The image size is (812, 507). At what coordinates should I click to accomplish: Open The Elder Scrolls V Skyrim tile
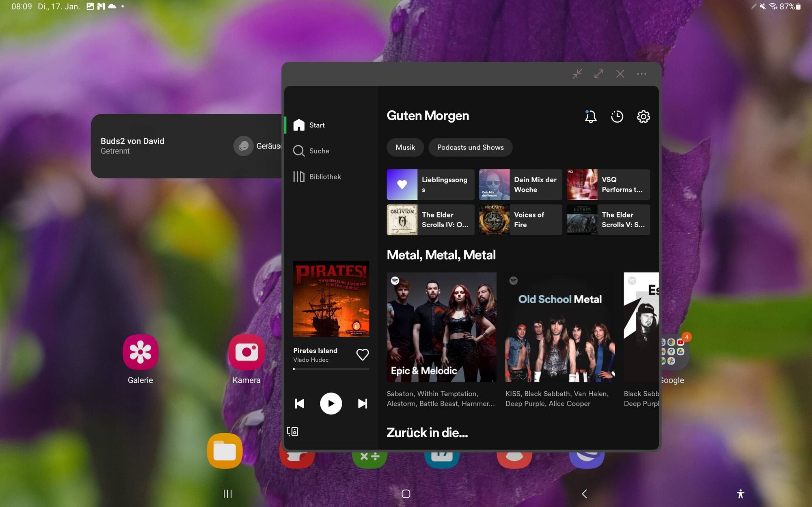coord(608,220)
